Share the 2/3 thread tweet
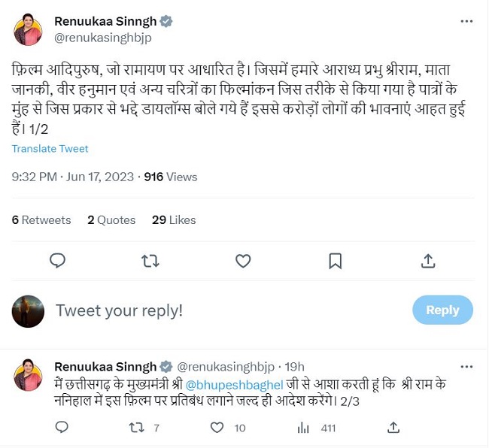Viewport: 489px width, 448px height. pos(393,428)
